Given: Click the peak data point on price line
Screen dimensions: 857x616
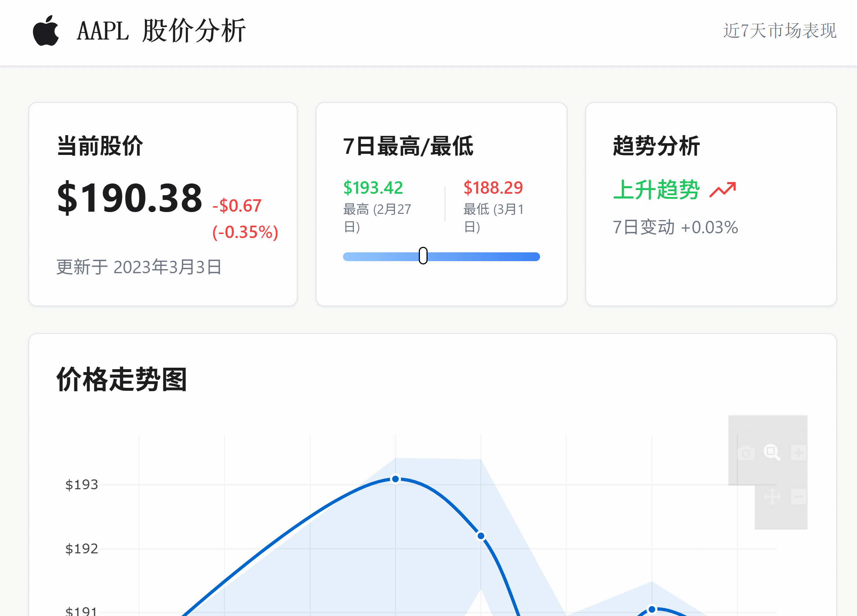Looking at the screenshot, I should coord(395,479).
